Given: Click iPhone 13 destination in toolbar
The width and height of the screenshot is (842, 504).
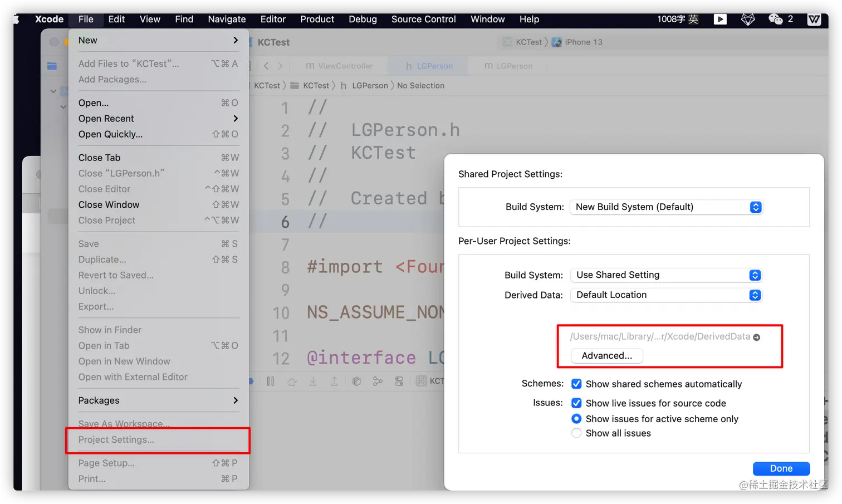Looking at the screenshot, I should click(583, 42).
